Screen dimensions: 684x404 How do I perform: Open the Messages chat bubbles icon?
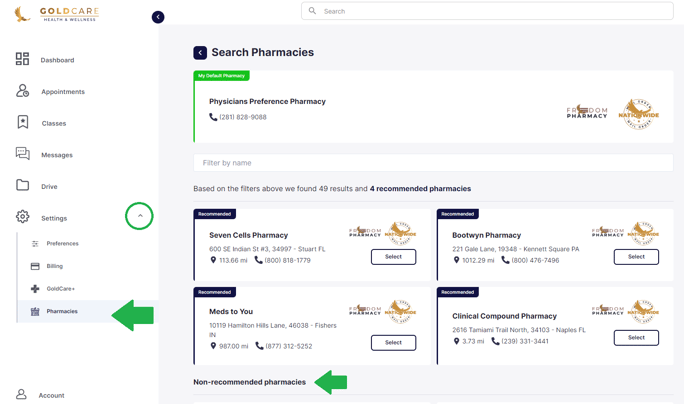coord(23,154)
